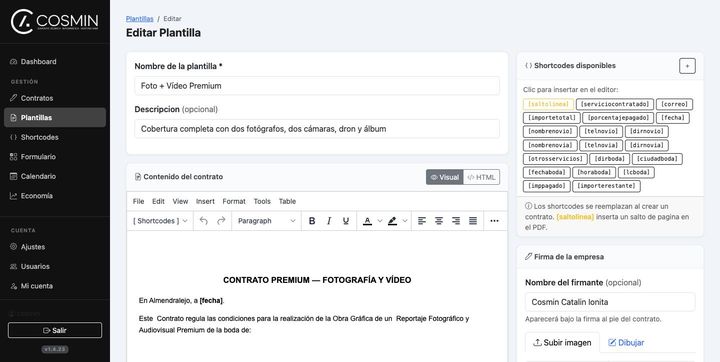Screen dimensions: 720x362
Task: Click the contract title heading in editor
Action: pyautogui.click(x=317, y=280)
